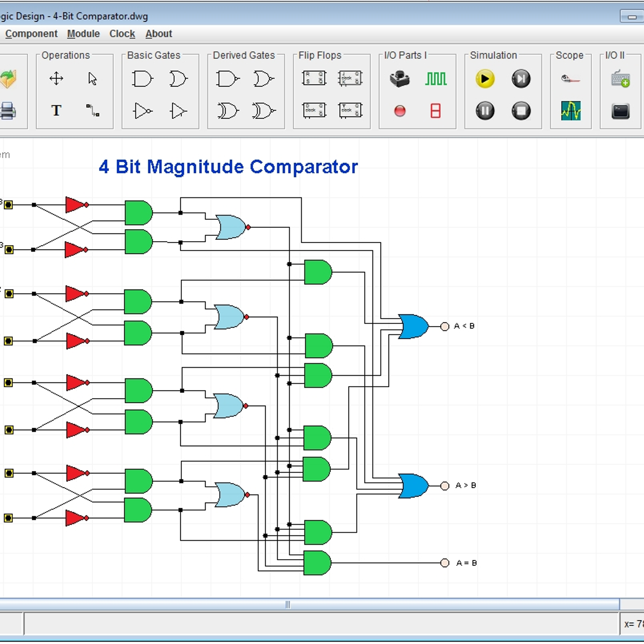Pick the XOR gate in Derived Gates
This screenshot has height=644, width=644.
pyautogui.click(x=228, y=111)
